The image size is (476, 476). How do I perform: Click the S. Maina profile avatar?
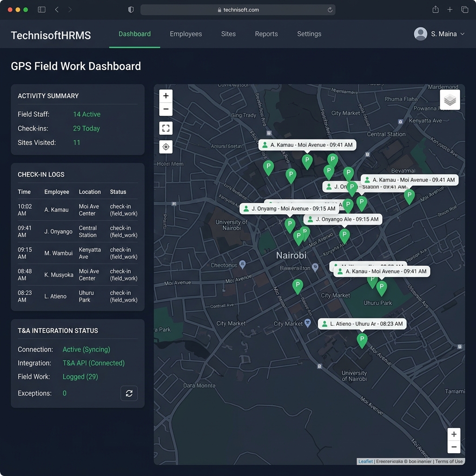(x=420, y=34)
